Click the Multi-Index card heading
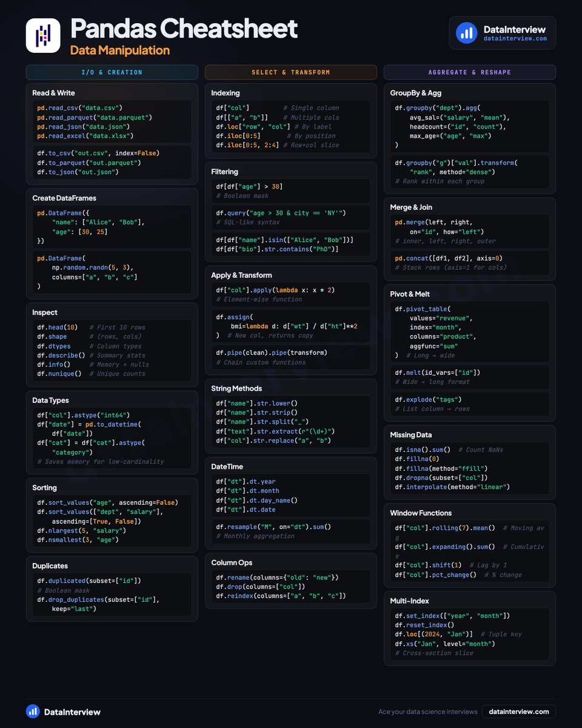The image size is (582, 728). pyautogui.click(x=409, y=601)
